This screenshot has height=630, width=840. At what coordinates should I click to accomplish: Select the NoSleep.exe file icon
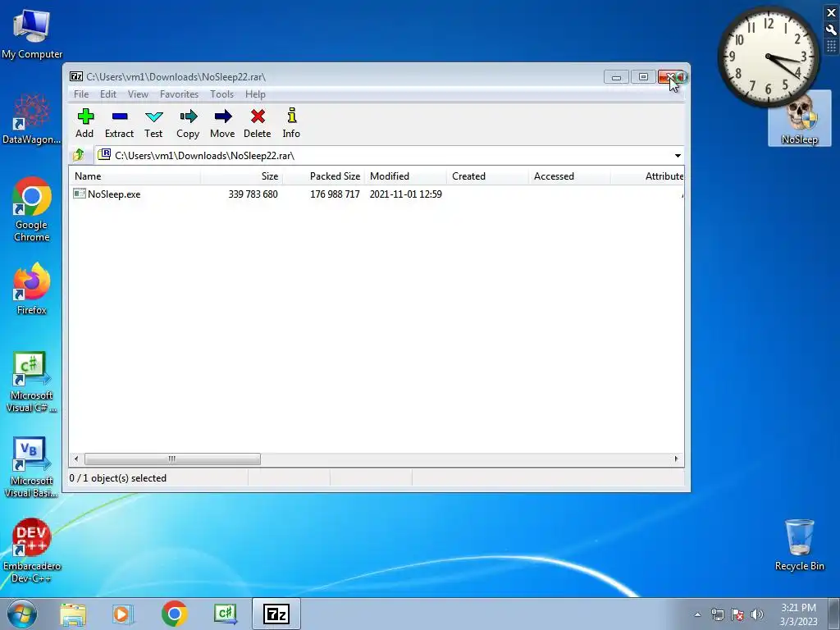click(x=80, y=194)
